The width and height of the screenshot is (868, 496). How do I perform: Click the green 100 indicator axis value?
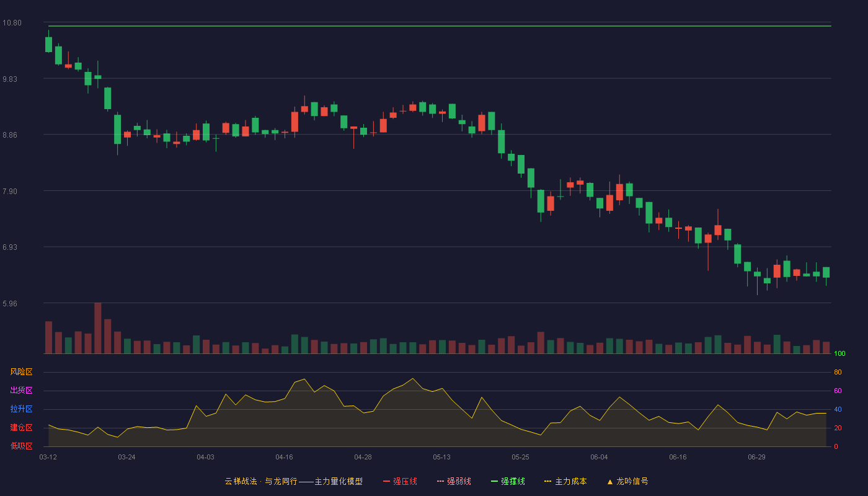[839, 354]
